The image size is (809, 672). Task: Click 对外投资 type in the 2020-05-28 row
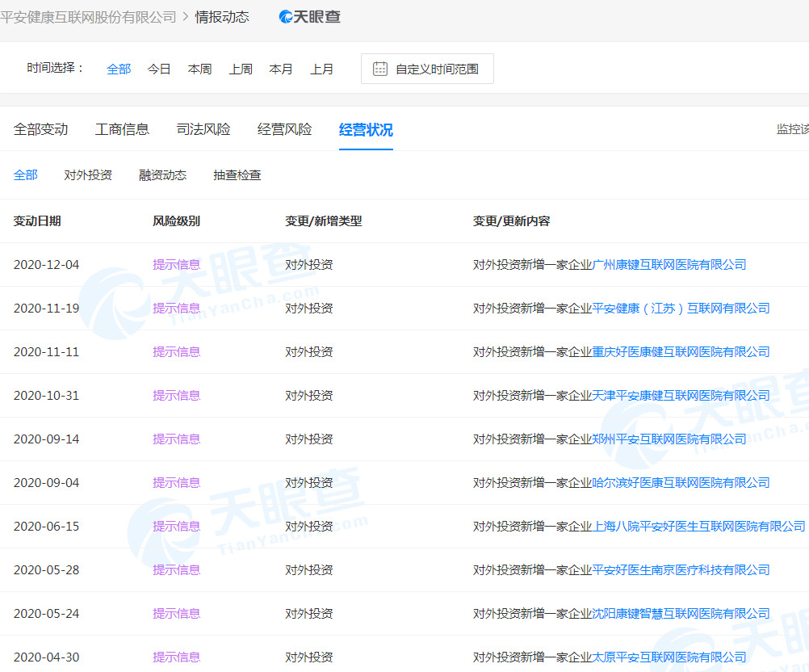coord(309,569)
